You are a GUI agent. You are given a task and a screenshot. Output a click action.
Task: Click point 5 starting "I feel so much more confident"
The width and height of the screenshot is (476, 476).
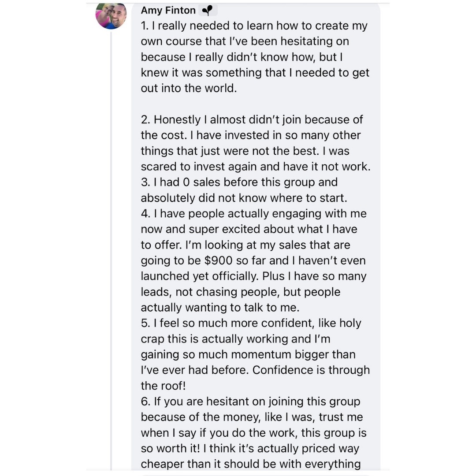coord(251,324)
